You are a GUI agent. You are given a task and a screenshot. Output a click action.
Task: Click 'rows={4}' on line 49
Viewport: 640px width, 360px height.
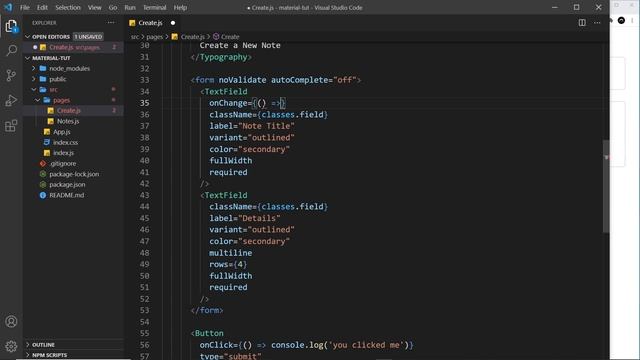(228, 264)
